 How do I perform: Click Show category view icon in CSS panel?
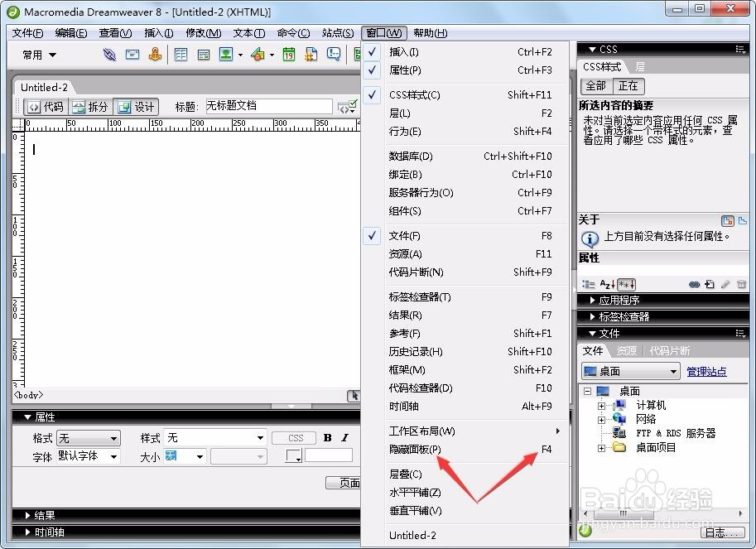[x=588, y=284]
